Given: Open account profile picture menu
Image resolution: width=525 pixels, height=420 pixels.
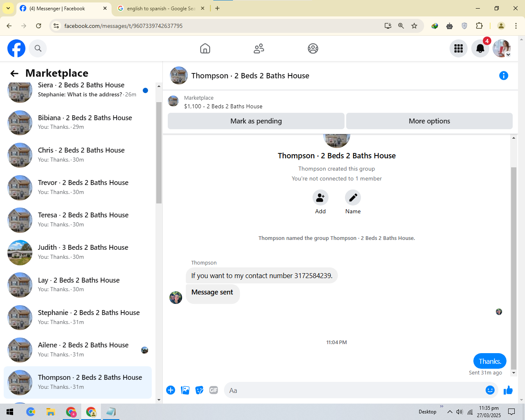Looking at the screenshot, I should 501,48.
